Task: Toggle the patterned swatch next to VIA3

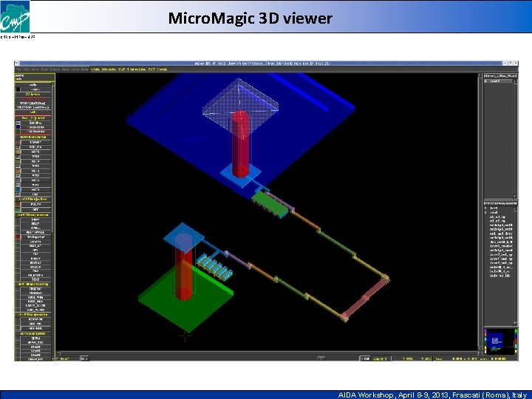Action: click(x=18, y=166)
